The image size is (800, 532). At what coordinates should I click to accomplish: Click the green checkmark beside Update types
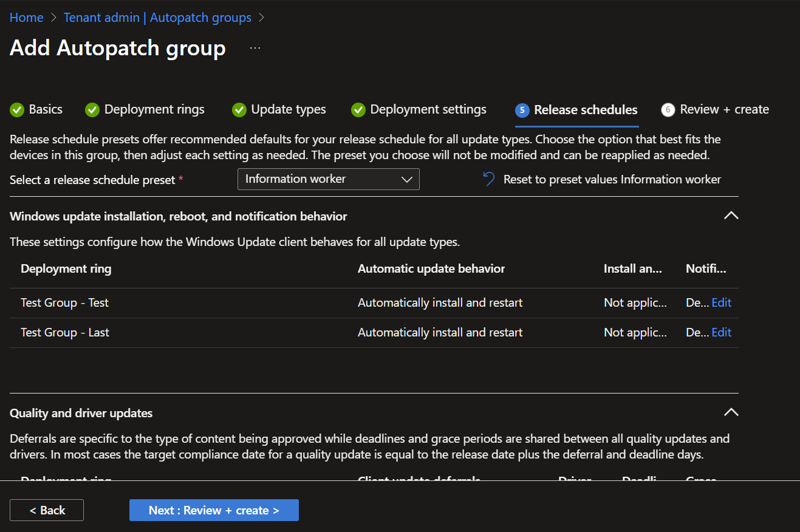click(239, 110)
